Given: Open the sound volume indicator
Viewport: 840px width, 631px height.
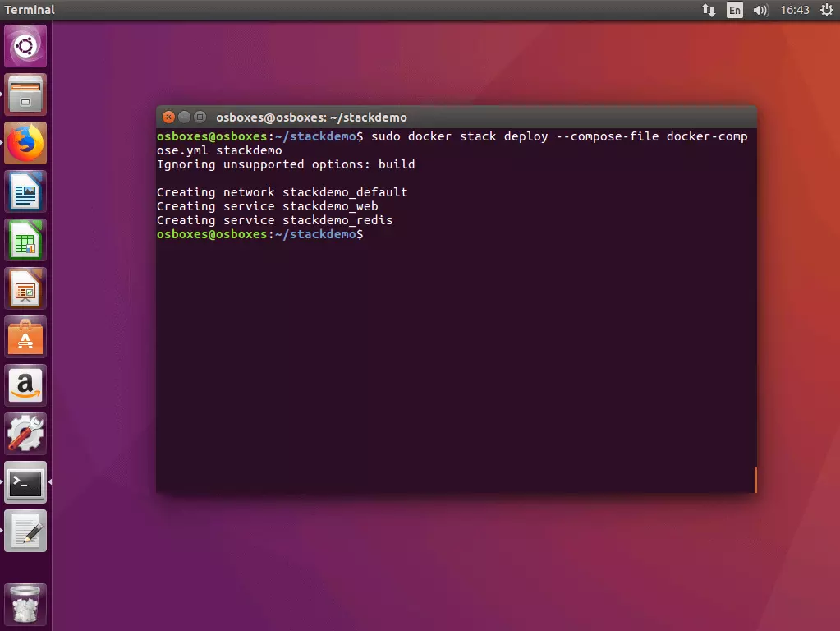Looking at the screenshot, I should coord(760,10).
